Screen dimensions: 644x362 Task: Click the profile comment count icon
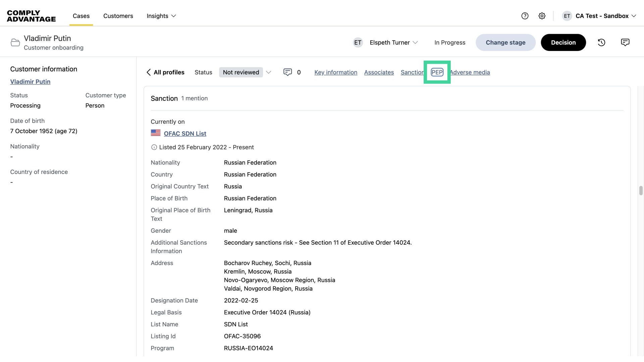click(x=287, y=72)
